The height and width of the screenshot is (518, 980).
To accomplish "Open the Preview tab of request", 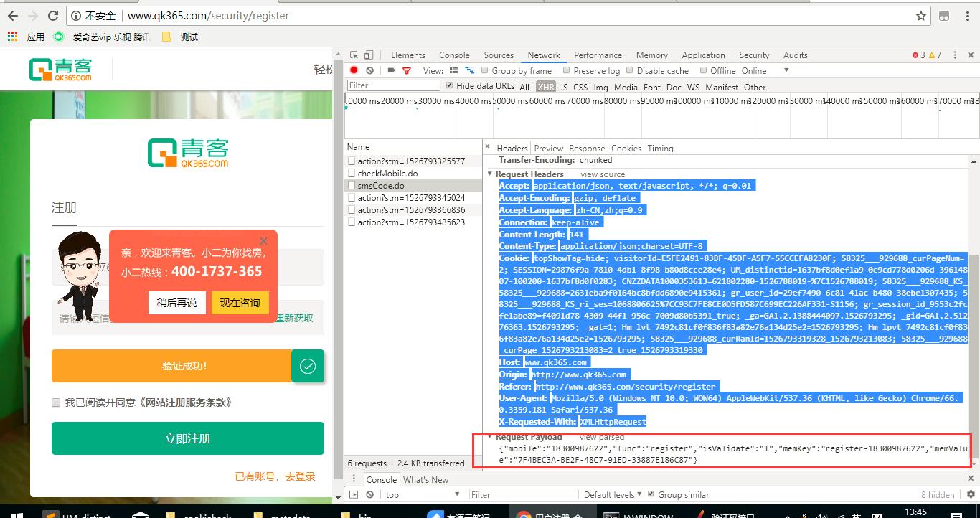I will (549, 149).
